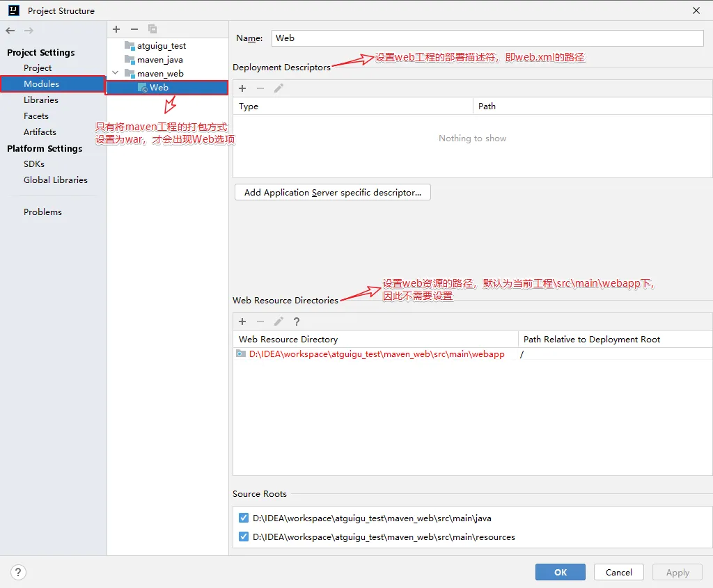Screen dimensions: 713x588
Task: Click Add Application Server specific descriptor button
Action: pyautogui.click(x=333, y=193)
